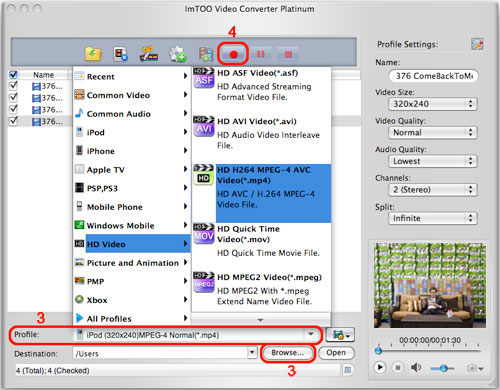Click the HD ASF Video format icon
The height and width of the screenshot is (390, 500).
pyautogui.click(x=204, y=78)
